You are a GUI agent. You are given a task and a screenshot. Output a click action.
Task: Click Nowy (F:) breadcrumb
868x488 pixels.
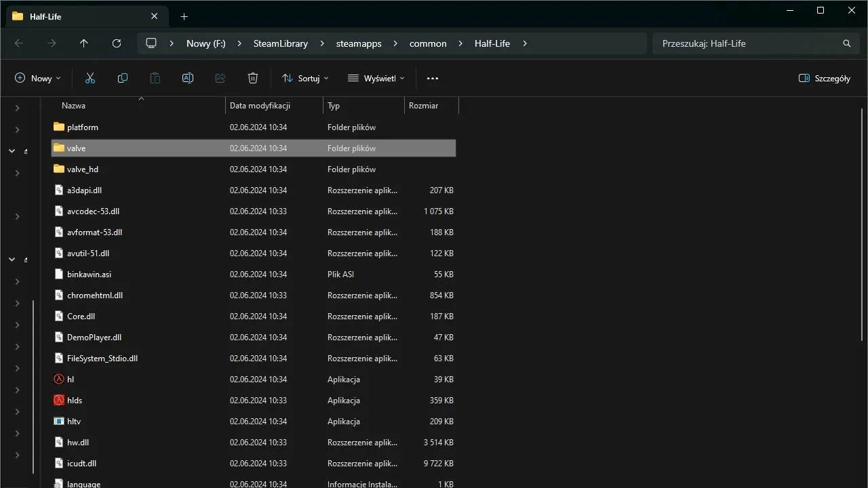(x=206, y=43)
